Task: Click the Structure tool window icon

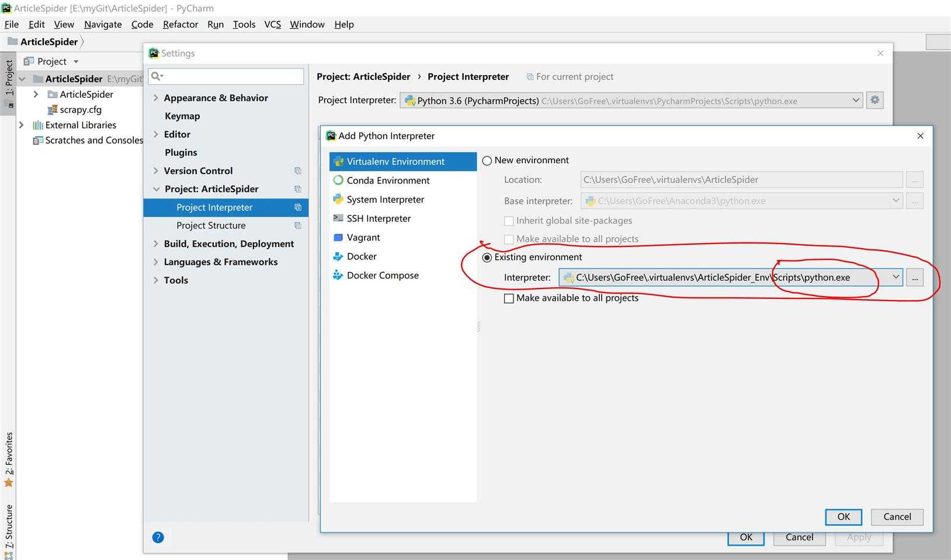Action: click(x=8, y=555)
